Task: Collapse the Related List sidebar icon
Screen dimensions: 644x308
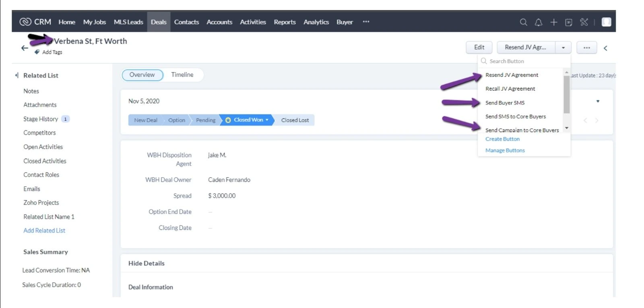Action: 17,75
